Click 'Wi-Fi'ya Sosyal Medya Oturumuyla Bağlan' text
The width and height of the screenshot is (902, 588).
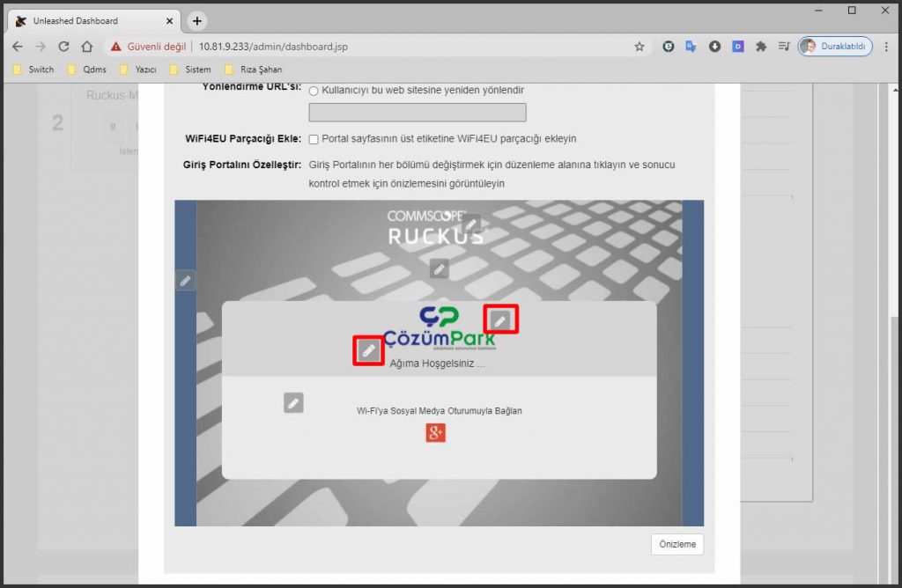439,411
